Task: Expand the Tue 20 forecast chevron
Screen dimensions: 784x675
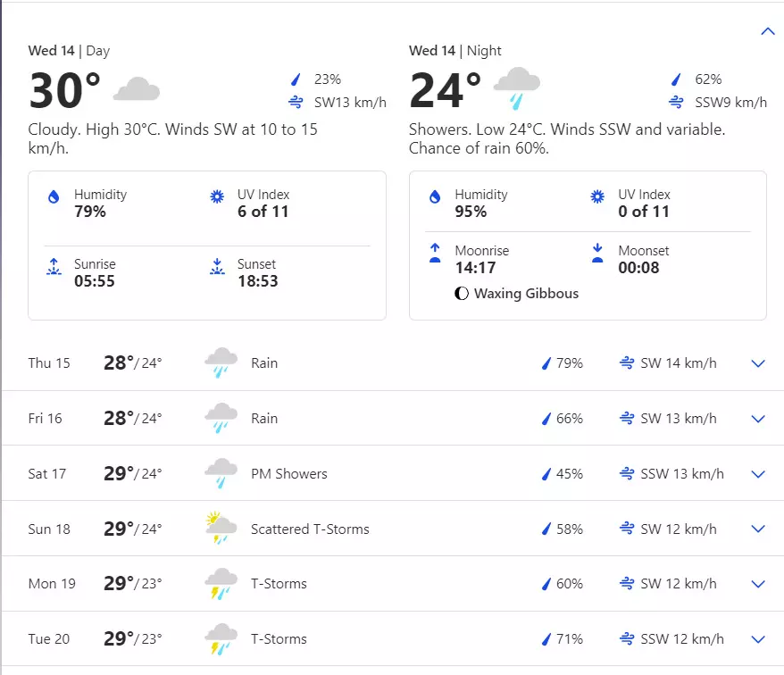Action: (x=758, y=639)
